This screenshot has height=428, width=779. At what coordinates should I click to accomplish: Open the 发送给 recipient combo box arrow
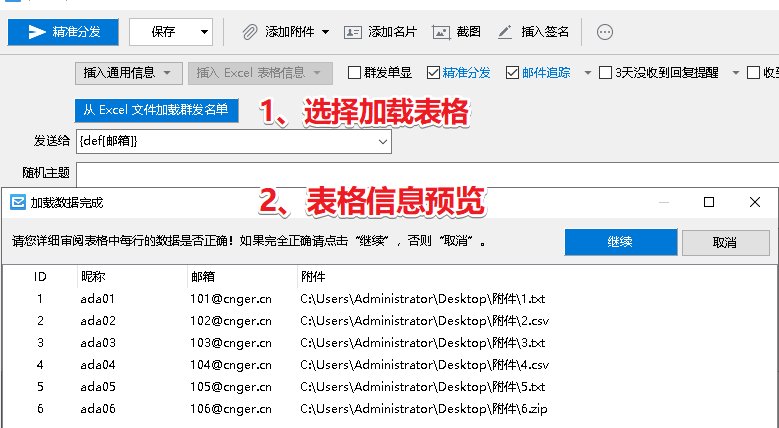[383, 142]
